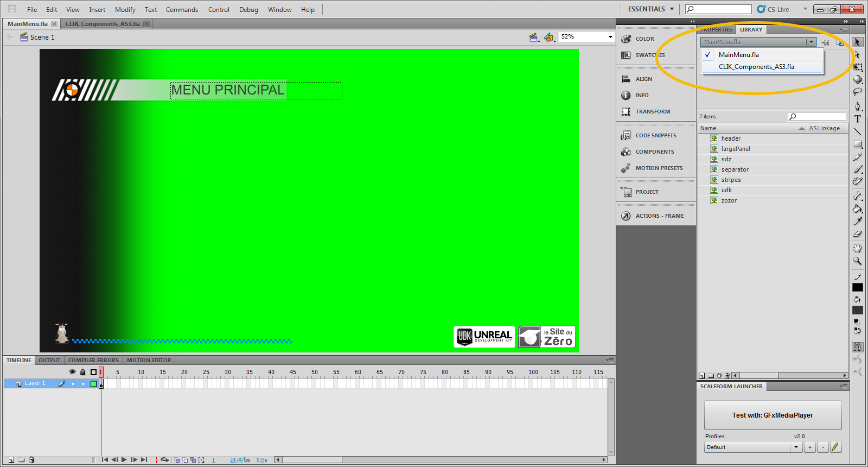Click the black stroke color swatch

point(858,288)
